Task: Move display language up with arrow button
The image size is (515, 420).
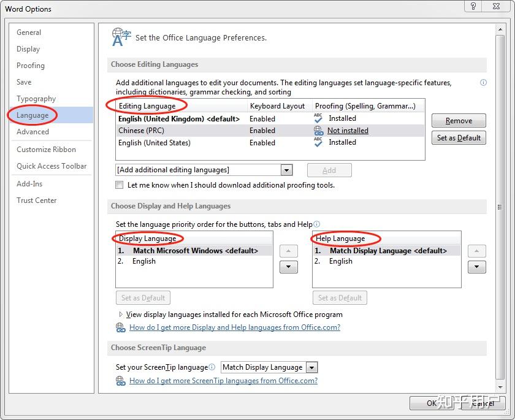Action: point(288,251)
